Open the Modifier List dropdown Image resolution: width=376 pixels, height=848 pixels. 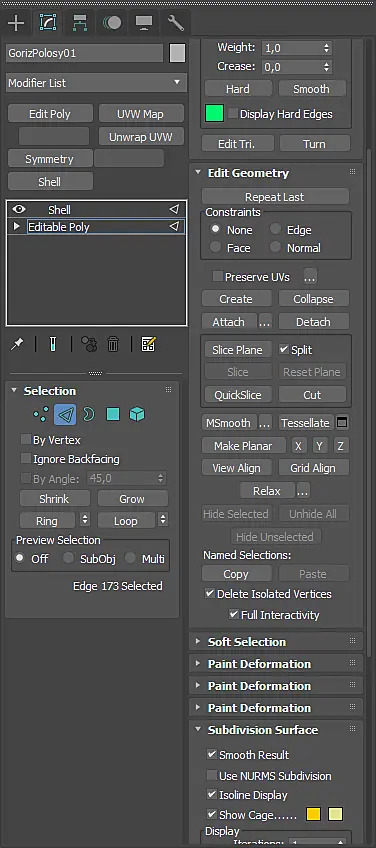[x=96, y=83]
